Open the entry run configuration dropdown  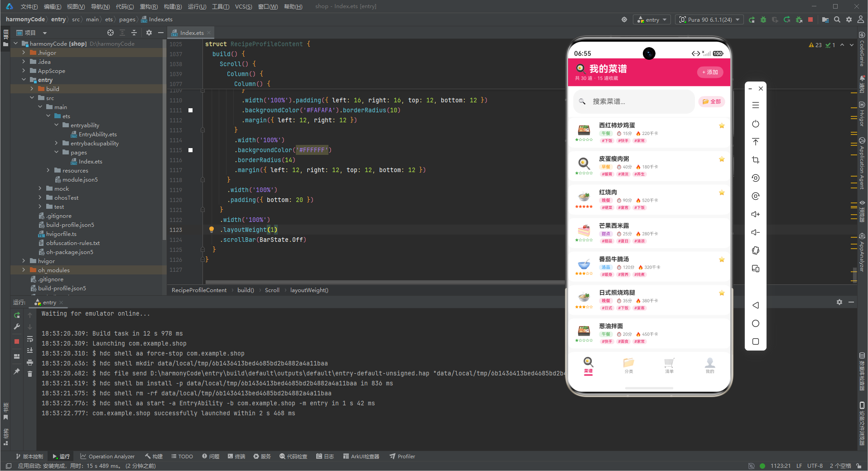(652, 19)
